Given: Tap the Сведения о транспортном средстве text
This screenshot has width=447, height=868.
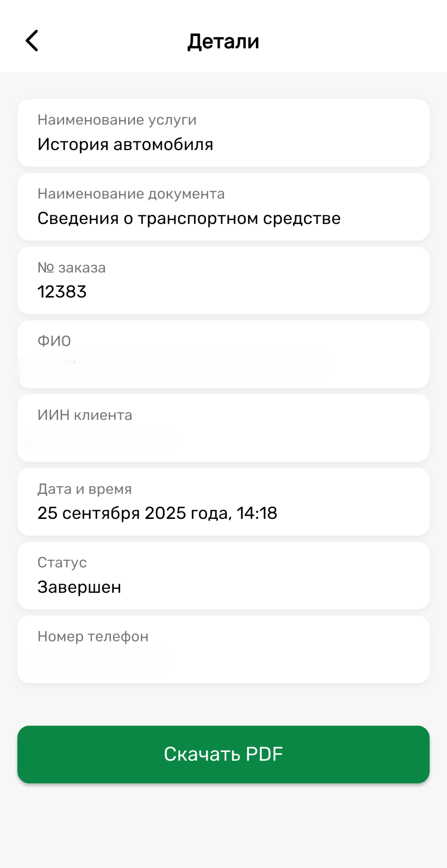Looking at the screenshot, I should 189,218.
